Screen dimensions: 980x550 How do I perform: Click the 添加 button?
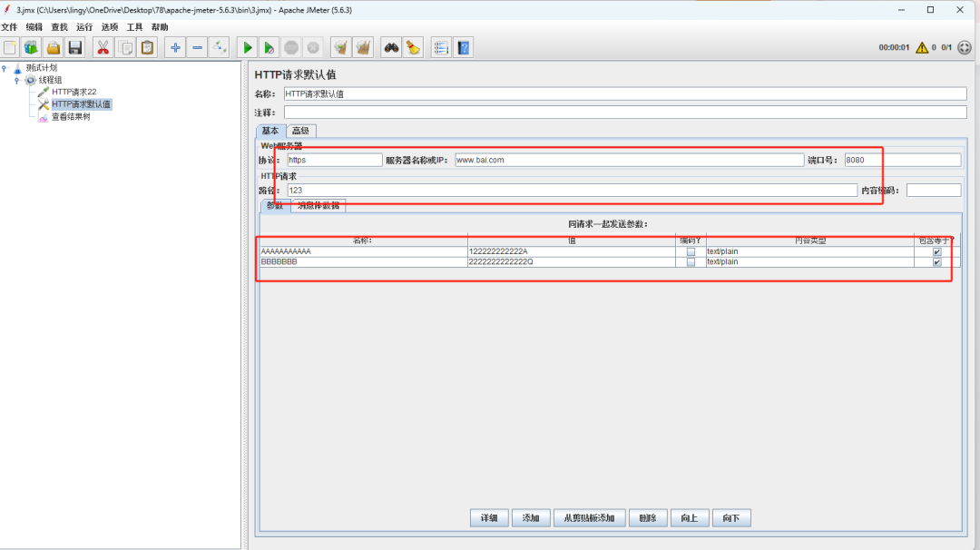[531, 518]
